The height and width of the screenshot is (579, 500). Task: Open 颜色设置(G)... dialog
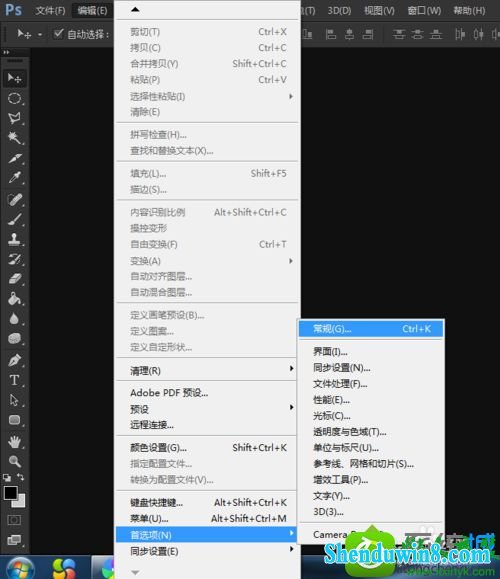(206, 448)
